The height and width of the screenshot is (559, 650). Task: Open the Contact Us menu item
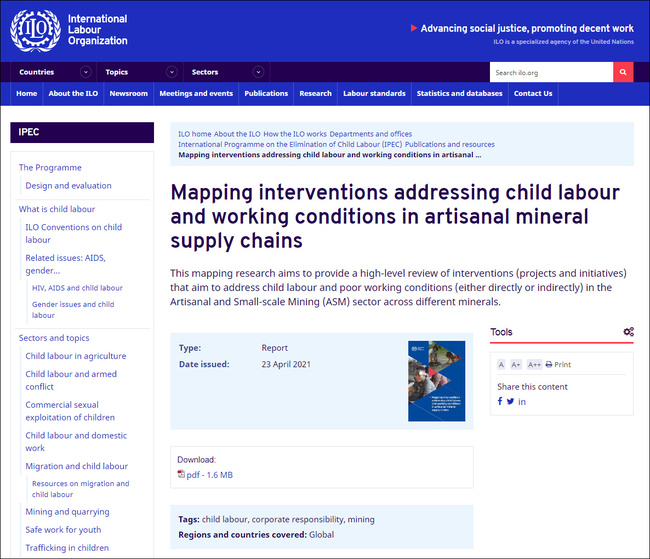click(533, 93)
